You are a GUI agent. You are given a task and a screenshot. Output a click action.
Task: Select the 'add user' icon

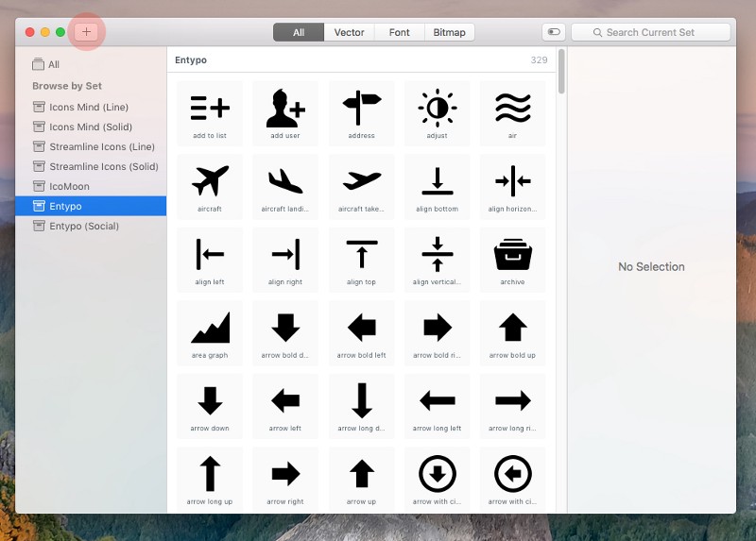[285, 111]
